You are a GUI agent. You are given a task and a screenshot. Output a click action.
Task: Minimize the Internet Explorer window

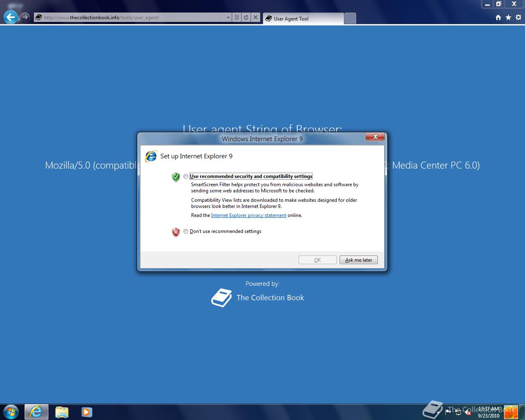[487, 4]
